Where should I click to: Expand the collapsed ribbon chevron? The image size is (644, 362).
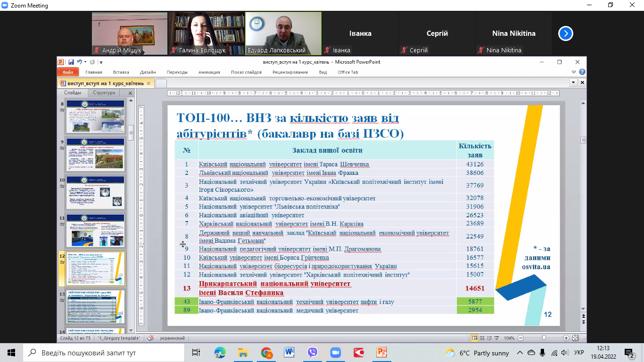click(x=574, y=72)
